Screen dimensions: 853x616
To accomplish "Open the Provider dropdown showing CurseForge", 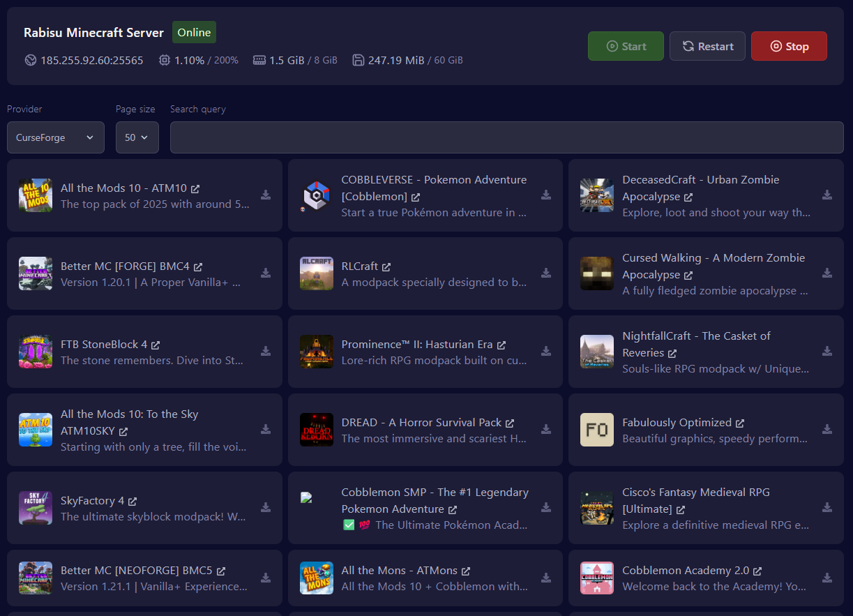I will pos(55,137).
